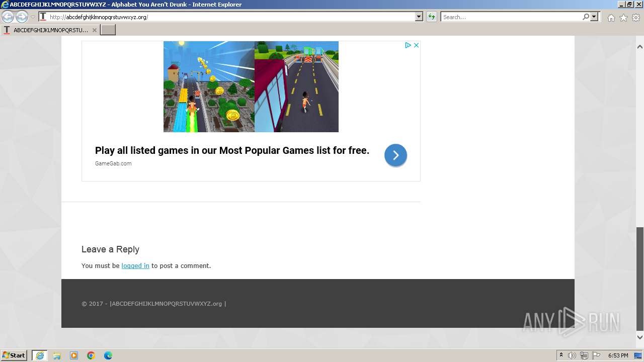Screen dimensions: 644x362
Task: Open Internet Explorer from the taskbar
Action: 39,355
